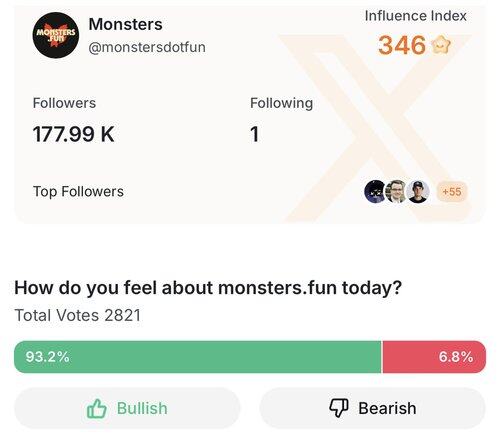Click the red 6.8% bearish bar

(x=434, y=357)
